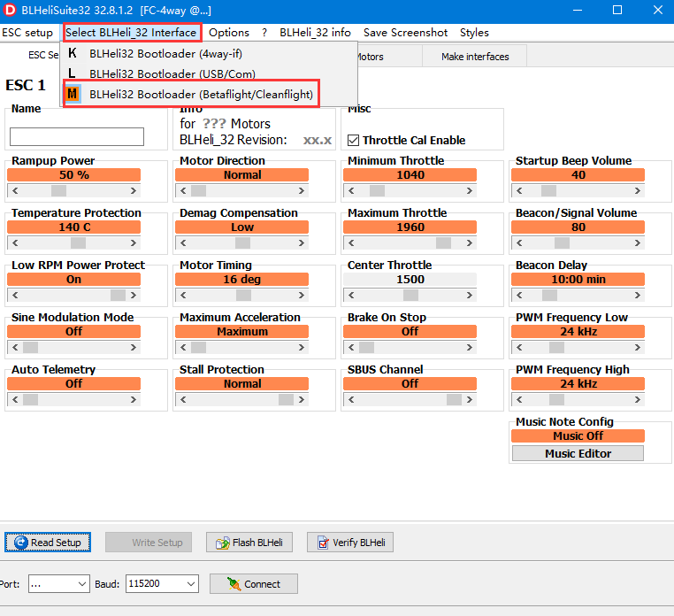Click the K icon for 4way-if bootloader
This screenshot has height=616, width=674.
pos(73,53)
